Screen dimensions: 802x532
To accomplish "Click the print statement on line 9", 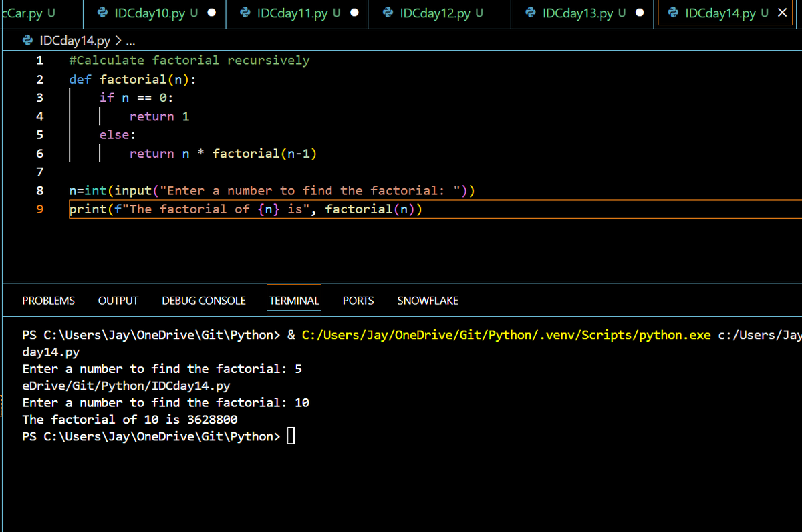I will pos(246,209).
